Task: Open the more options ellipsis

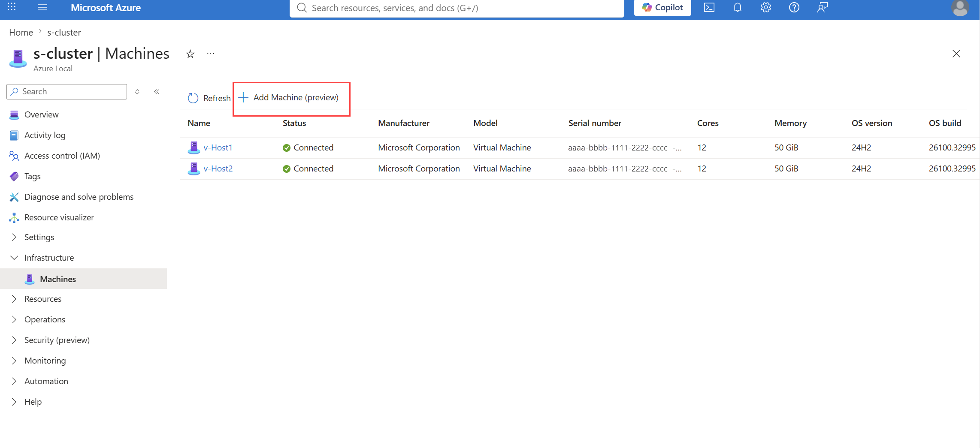Action: click(211, 54)
